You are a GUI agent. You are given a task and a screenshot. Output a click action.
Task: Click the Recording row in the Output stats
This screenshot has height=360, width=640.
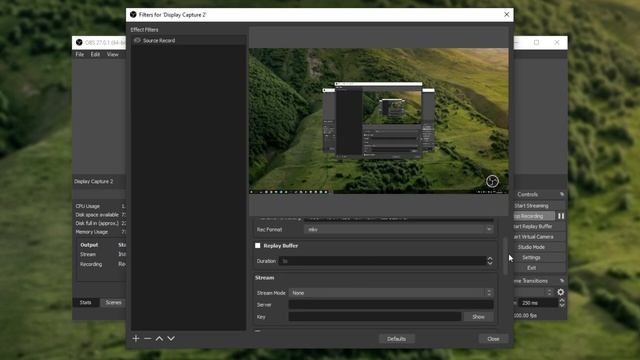tap(102, 264)
